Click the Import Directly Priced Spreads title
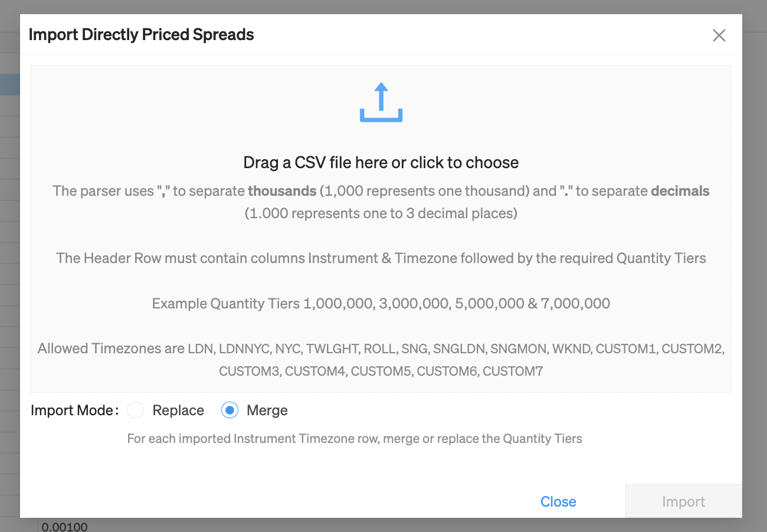 point(142,35)
